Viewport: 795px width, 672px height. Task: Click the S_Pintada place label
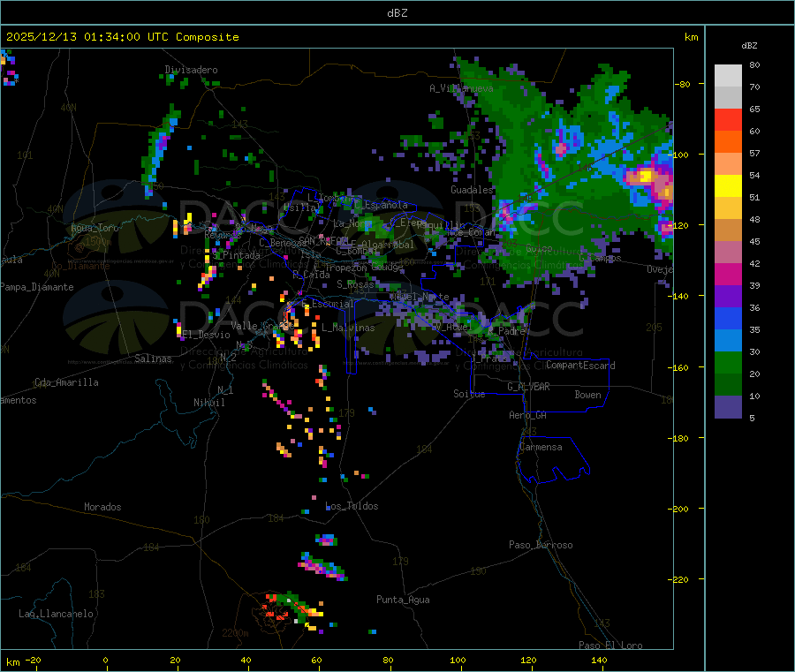[x=236, y=255]
